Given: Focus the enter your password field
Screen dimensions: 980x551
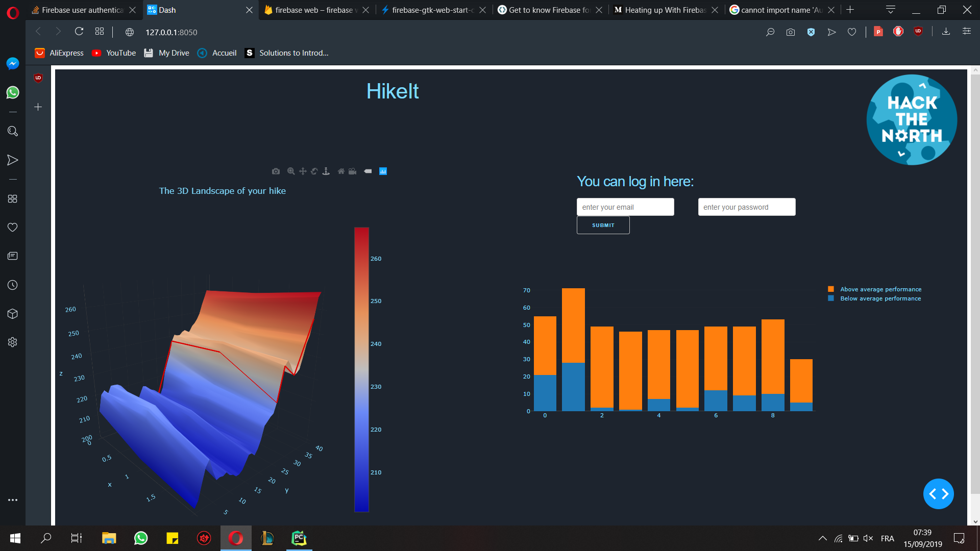Looking at the screenshot, I should tap(746, 207).
